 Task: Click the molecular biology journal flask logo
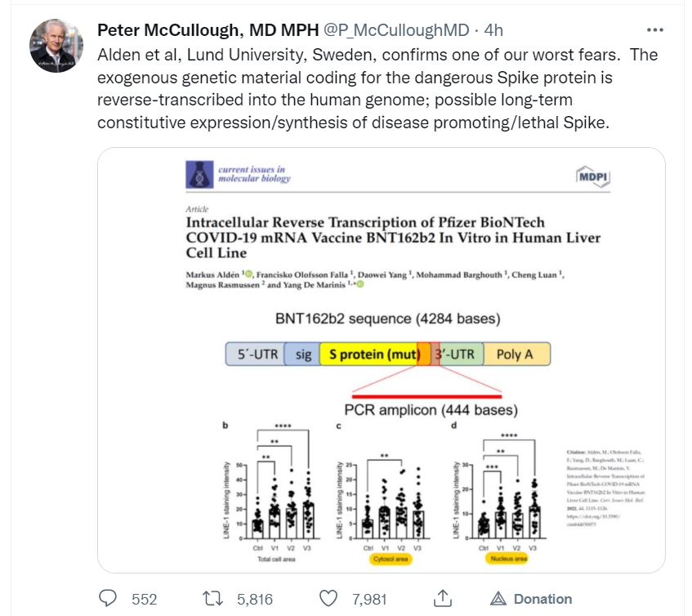point(199,175)
